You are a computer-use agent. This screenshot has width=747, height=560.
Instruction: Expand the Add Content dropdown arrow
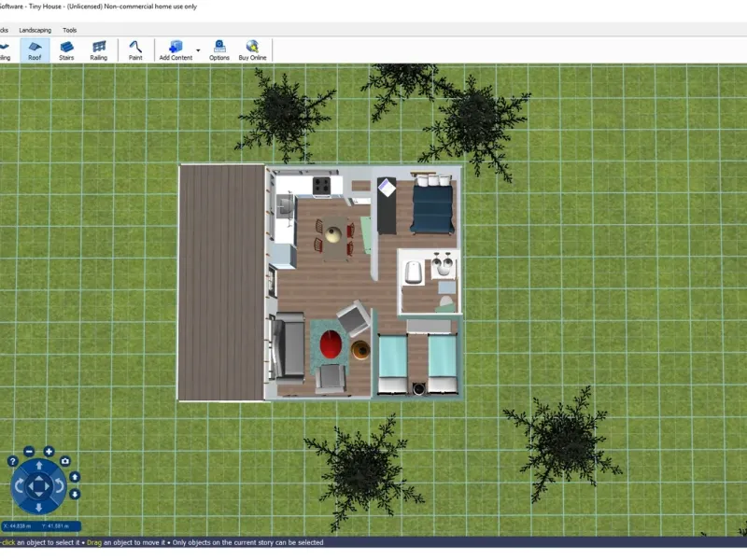(x=198, y=49)
